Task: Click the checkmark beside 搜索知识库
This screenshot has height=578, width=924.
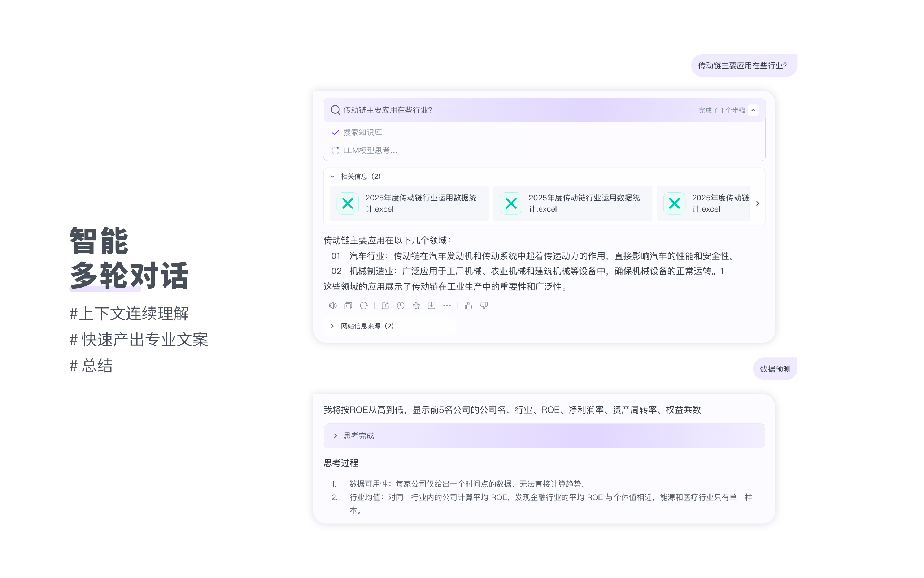Action: 335,132
